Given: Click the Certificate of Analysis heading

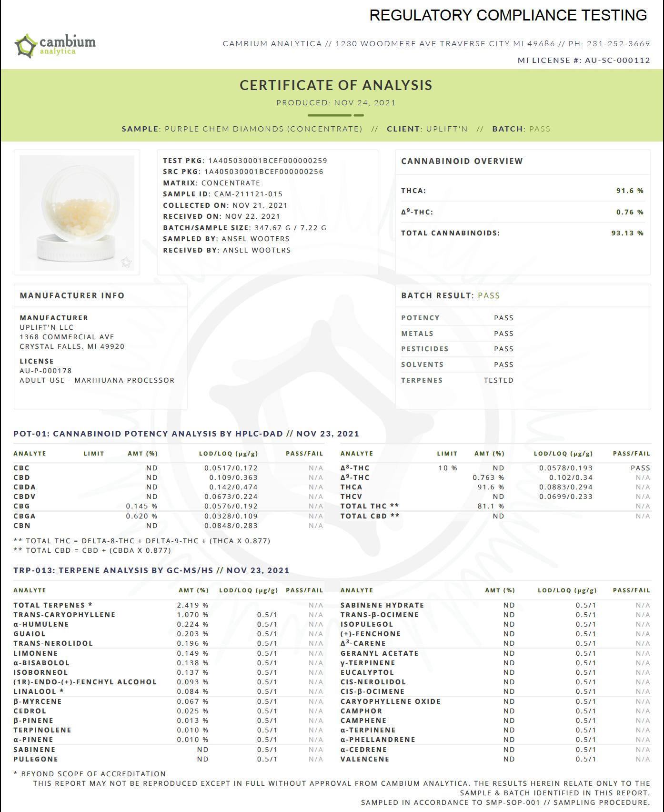Looking at the screenshot, I should pyautogui.click(x=336, y=85).
